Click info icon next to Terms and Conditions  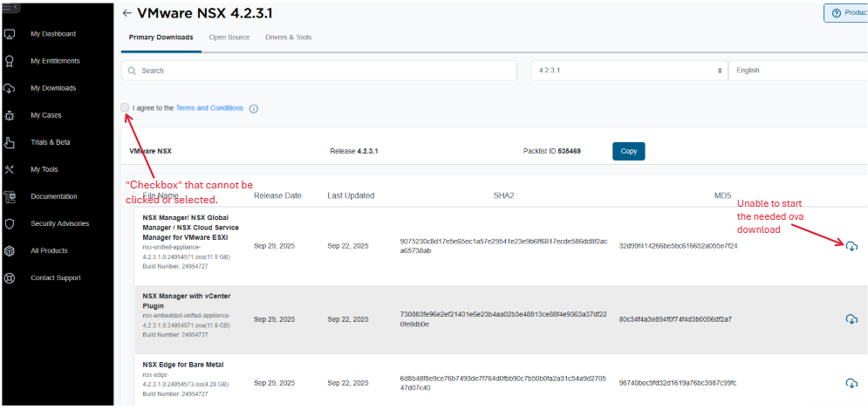254,109
